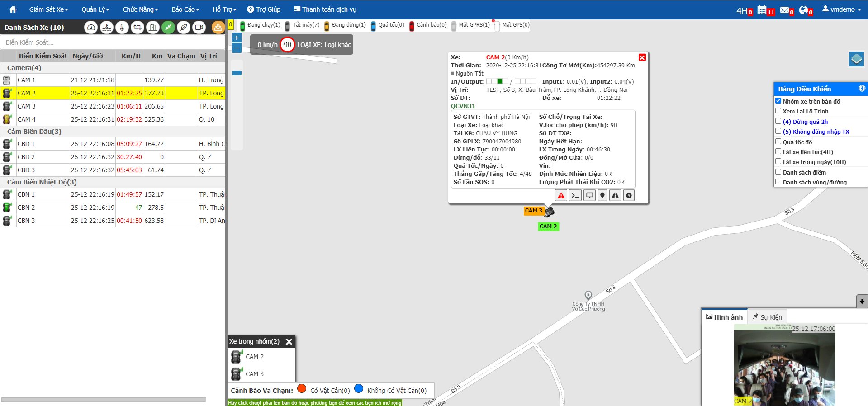Click the loop arrows icon in list header
Screen dimensions: 868x406
pyautogui.click(x=138, y=28)
